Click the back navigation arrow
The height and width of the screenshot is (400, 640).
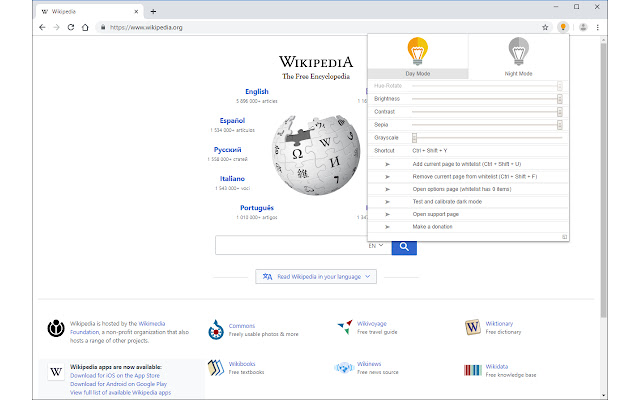point(42,27)
